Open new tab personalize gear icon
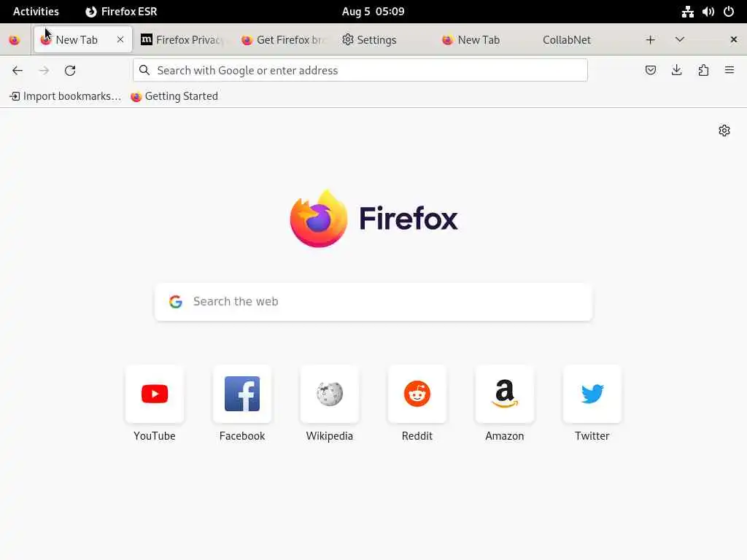This screenshot has width=747, height=560. pos(724,131)
